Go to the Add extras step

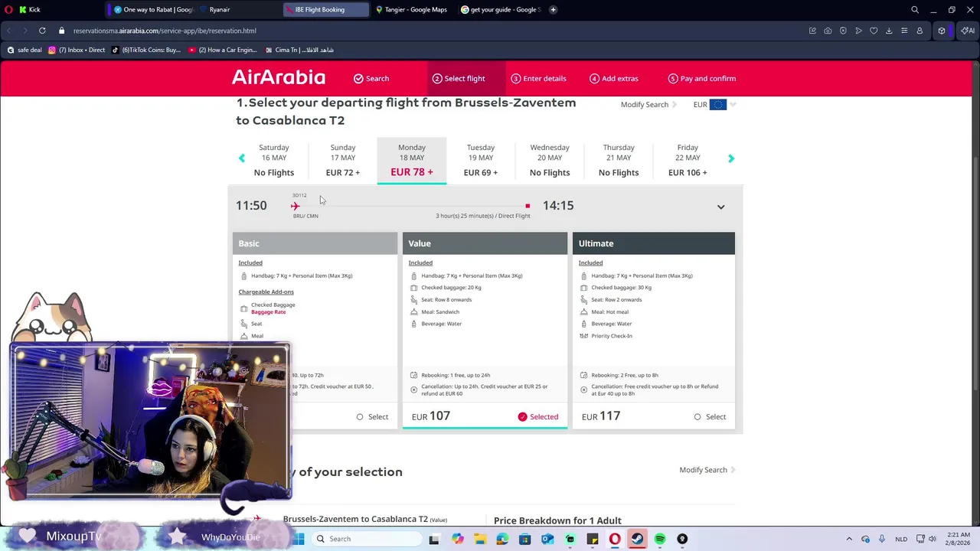click(613, 78)
